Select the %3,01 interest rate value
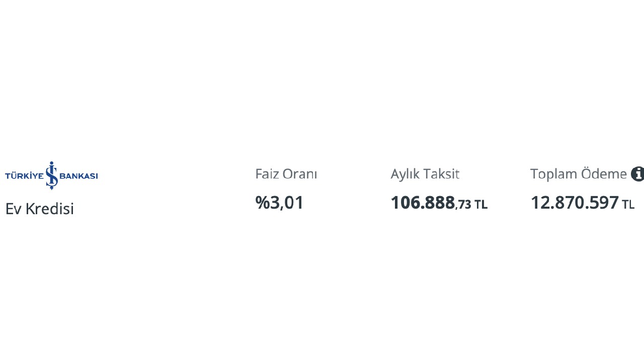Screen dimensions: 644x362 coord(280,203)
